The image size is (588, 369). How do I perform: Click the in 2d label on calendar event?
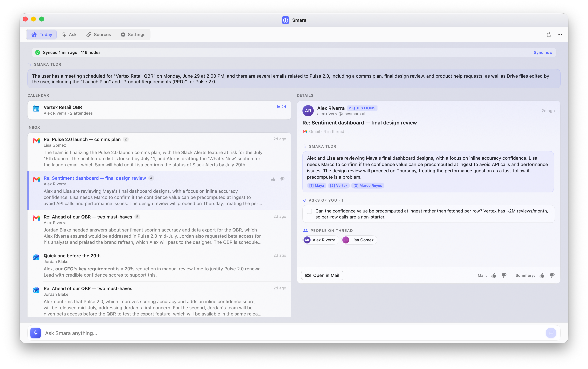pyautogui.click(x=281, y=107)
